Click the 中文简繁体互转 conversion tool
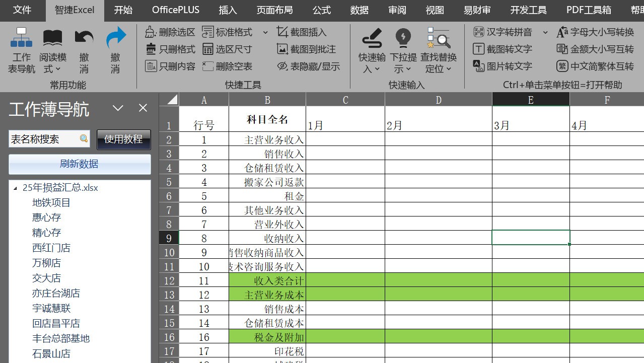Screen dimensions: 644x363 (x=595, y=66)
